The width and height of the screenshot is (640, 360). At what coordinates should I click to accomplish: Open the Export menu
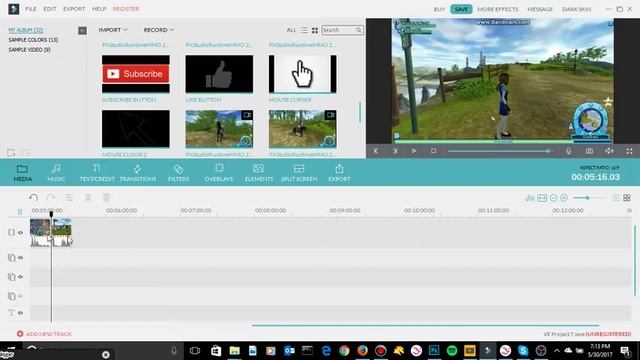pyautogui.click(x=74, y=9)
